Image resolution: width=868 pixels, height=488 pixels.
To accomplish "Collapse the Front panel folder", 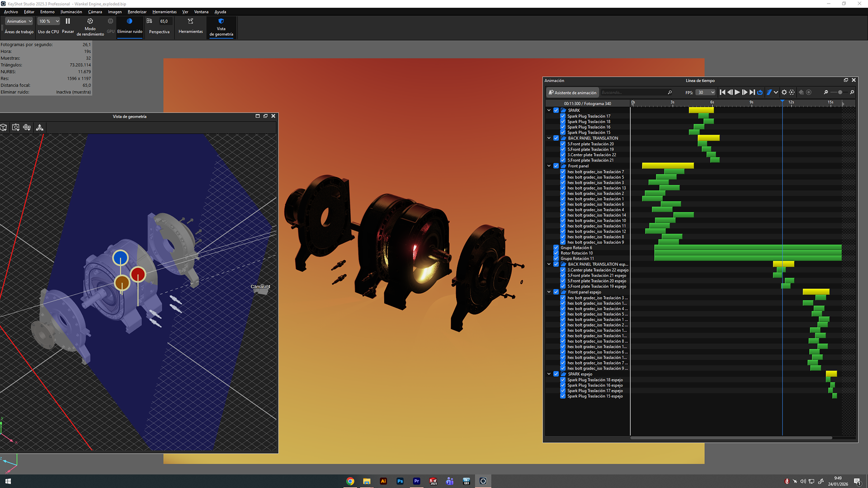I will 549,166.
